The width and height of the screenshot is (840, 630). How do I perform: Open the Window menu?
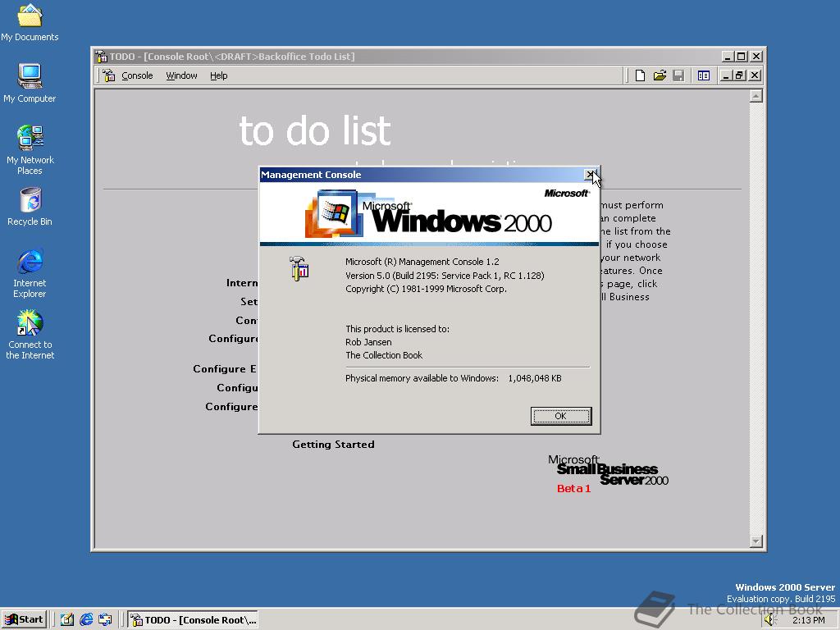click(x=181, y=75)
